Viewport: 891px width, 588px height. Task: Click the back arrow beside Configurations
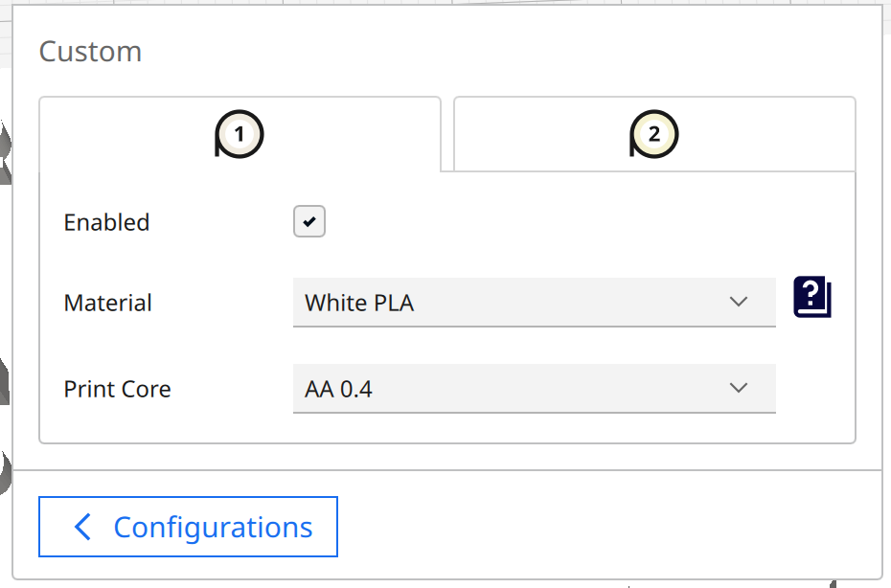[83, 527]
